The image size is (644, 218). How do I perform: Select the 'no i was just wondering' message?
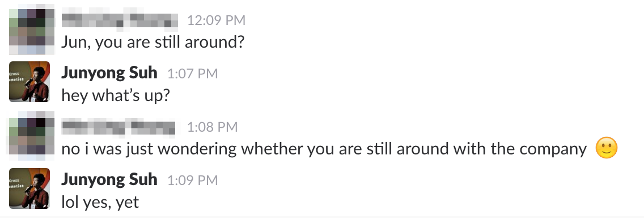tap(340, 149)
